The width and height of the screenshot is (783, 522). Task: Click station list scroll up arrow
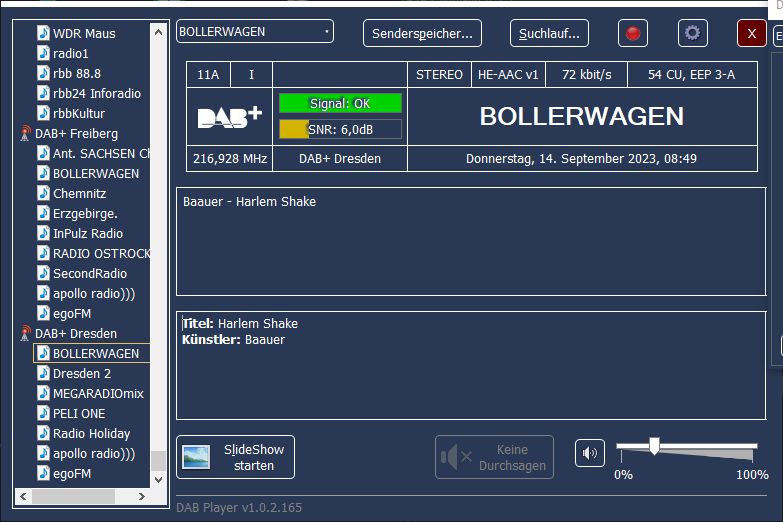coord(158,32)
